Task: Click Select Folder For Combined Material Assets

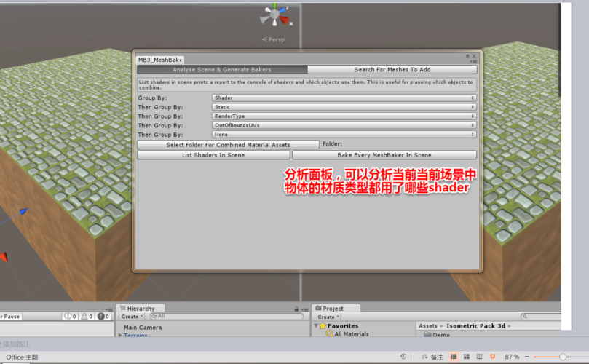Action: pyautogui.click(x=228, y=145)
